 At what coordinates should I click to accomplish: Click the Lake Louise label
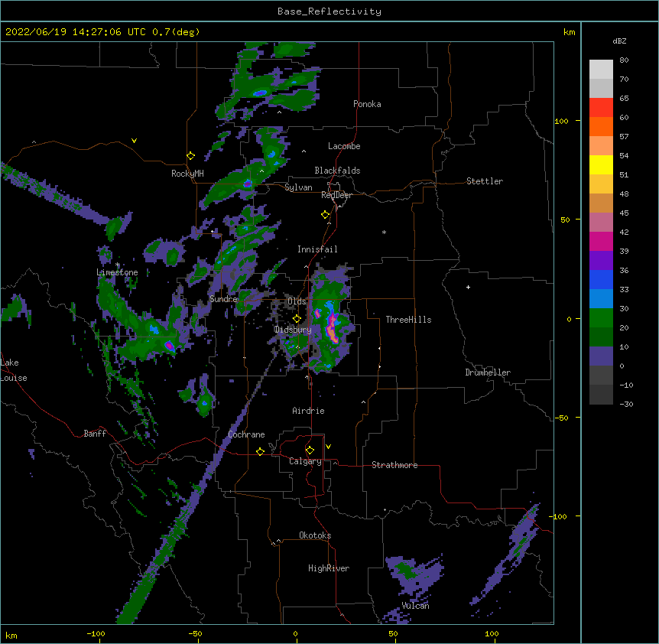coord(14,370)
